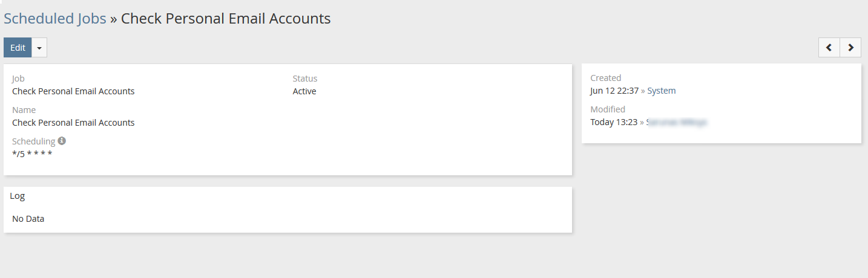Screen dimensions: 868x278
Task: Click the Name field value text
Action: [73, 123]
